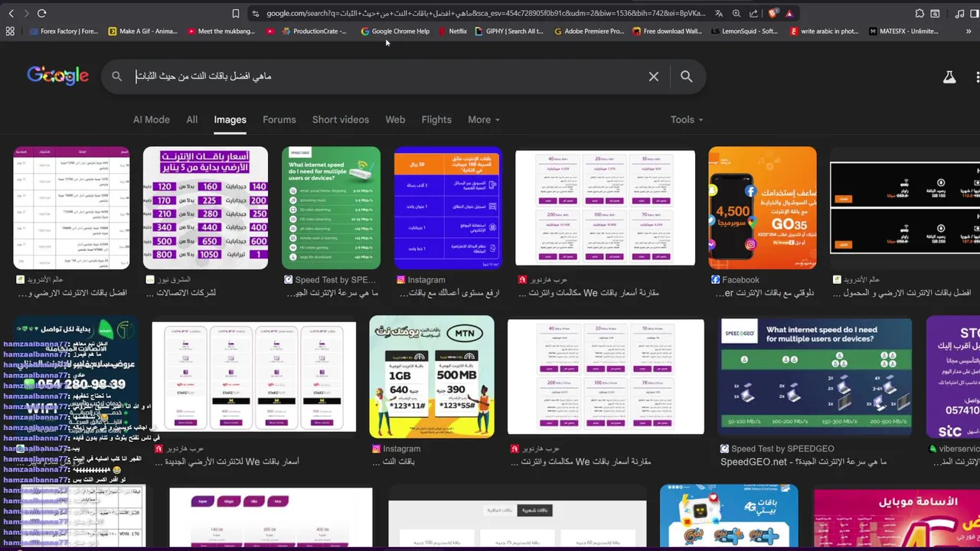This screenshot has height=551, width=980.
Task: Open Search Labs flask icon
Action: pos(949,77)
